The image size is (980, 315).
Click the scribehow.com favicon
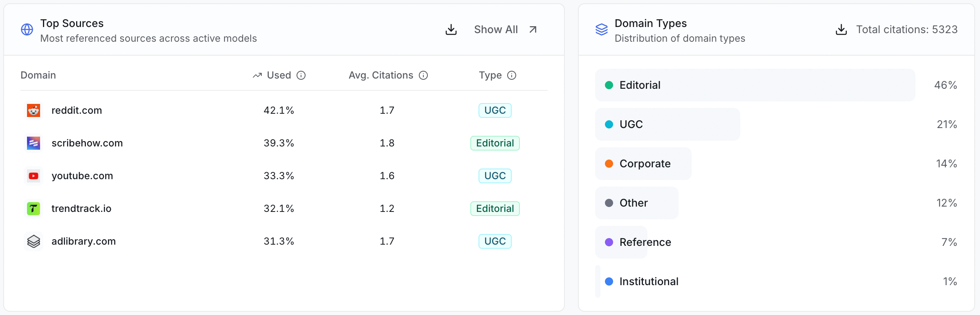coord(34,143)
